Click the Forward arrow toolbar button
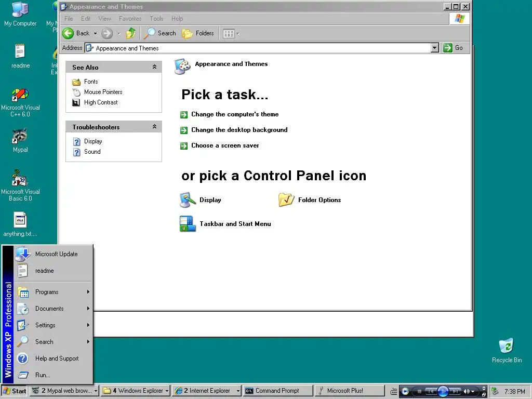The width and height of the screenshot is (532, 399). coord(107,33)
